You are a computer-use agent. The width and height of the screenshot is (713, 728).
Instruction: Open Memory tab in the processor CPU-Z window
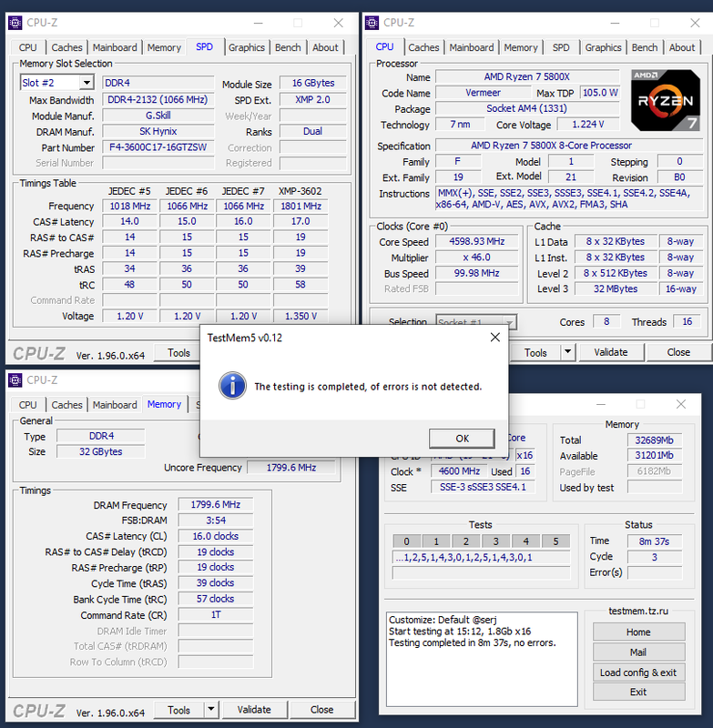click(521, 47)
